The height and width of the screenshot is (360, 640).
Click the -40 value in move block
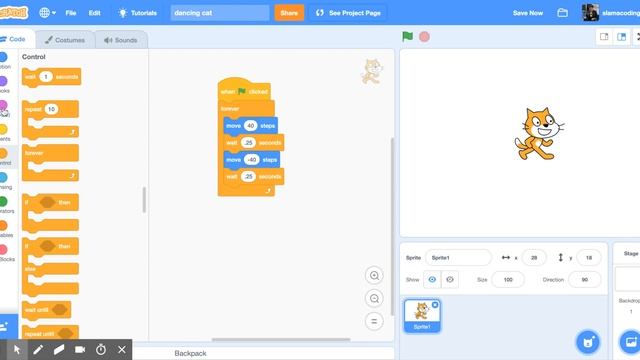pos(252,160)
